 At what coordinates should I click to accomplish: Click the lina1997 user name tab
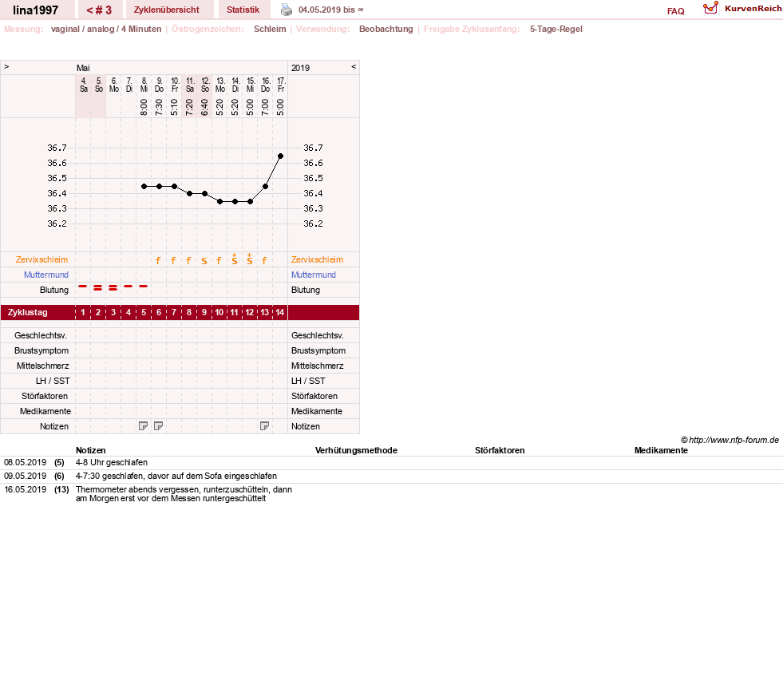pyautogui.click(x=35, y=10)
